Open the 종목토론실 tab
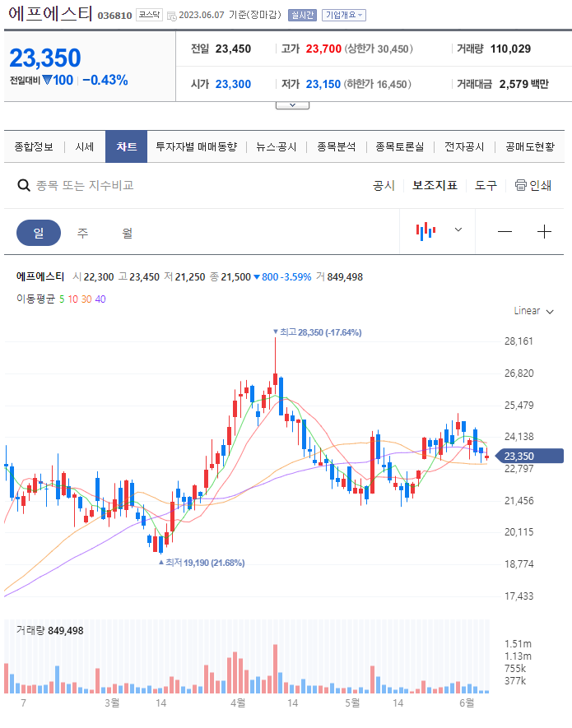 pyautogui.click(x=400, y=146)
